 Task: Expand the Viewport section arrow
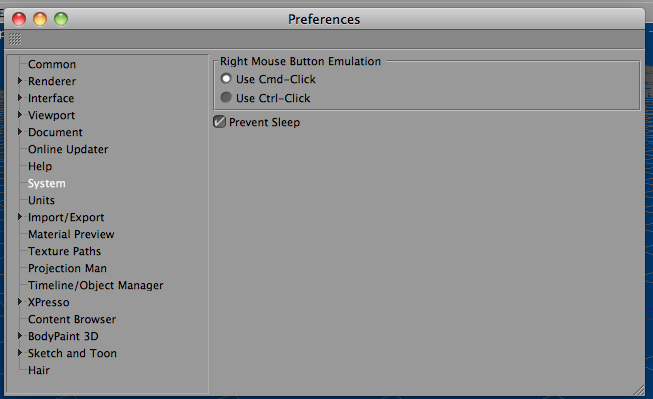pyautogui.click(x=20, y=115)
